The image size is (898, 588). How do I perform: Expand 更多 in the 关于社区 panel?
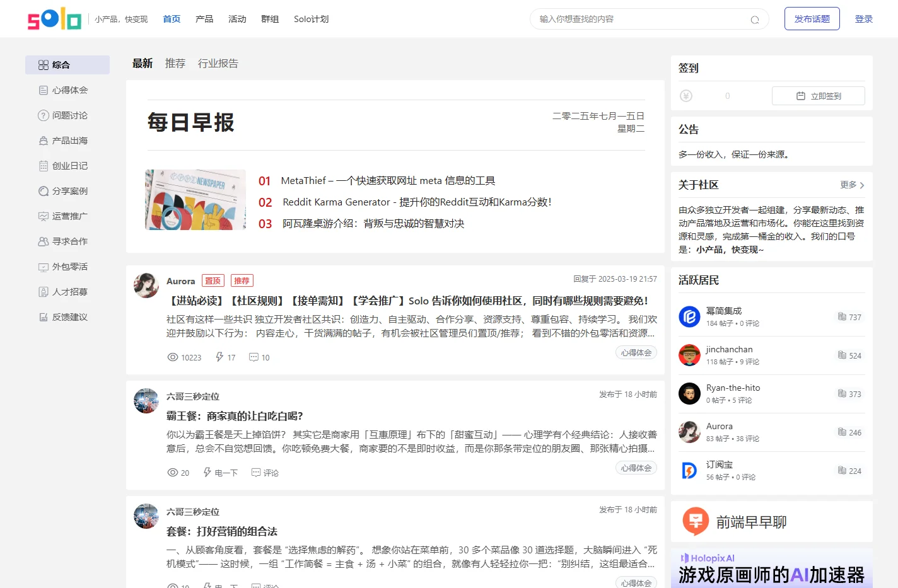click(x=852, y=185)
